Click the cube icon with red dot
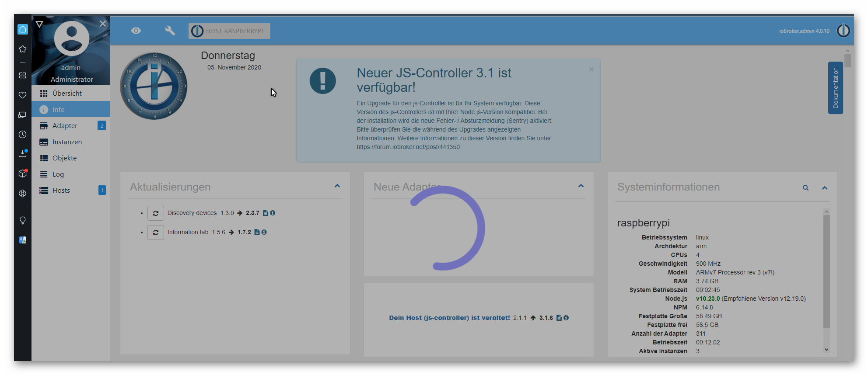 [23, 174]
